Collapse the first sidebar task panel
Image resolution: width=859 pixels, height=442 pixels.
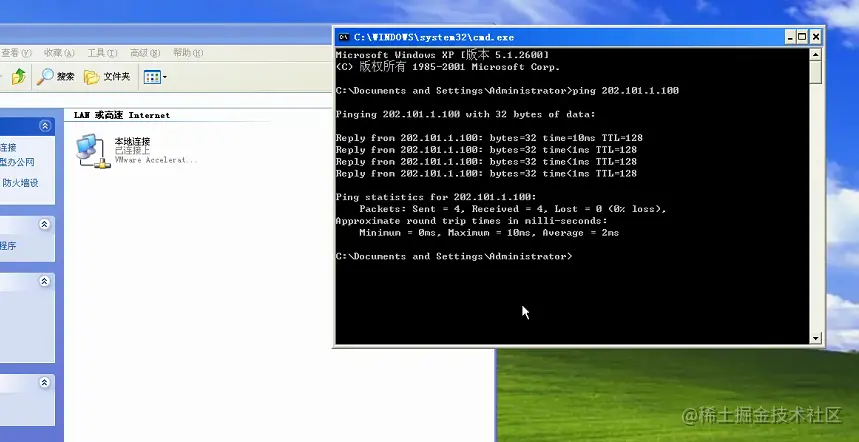point(45,126)
